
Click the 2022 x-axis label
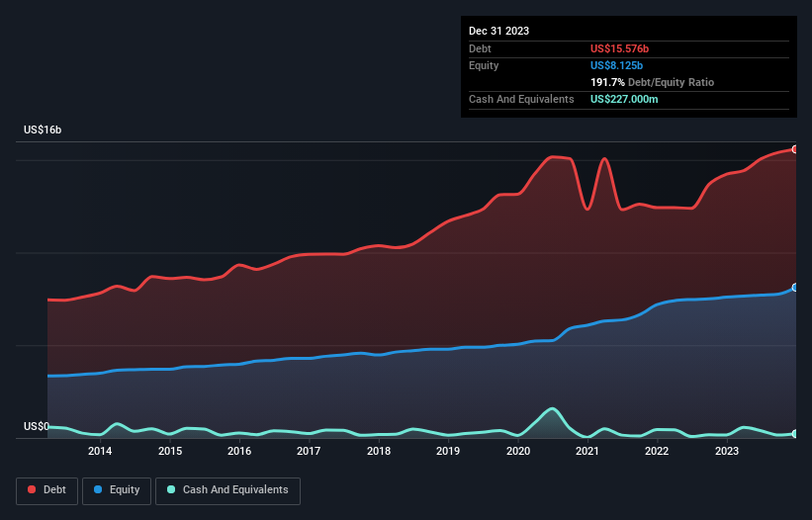tap(657, 451)
